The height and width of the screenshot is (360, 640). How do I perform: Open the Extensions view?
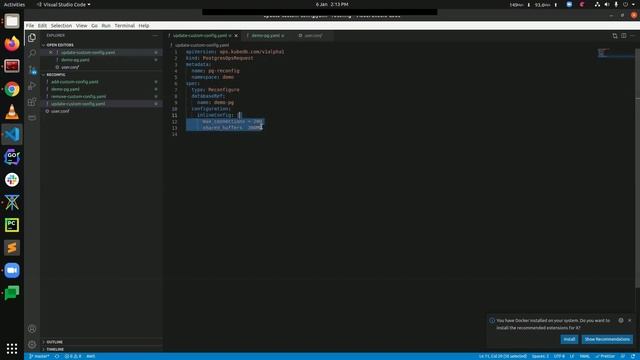click(x=32, y=102)
